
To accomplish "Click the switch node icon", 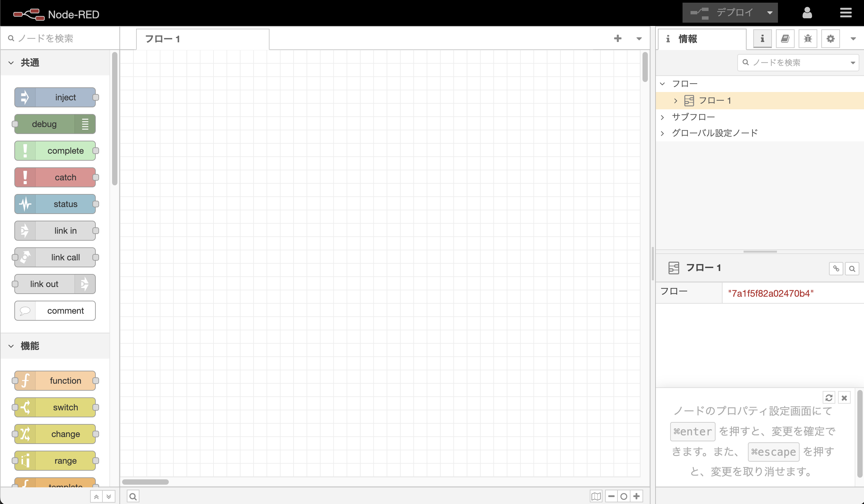I will (x=25, y=407).
